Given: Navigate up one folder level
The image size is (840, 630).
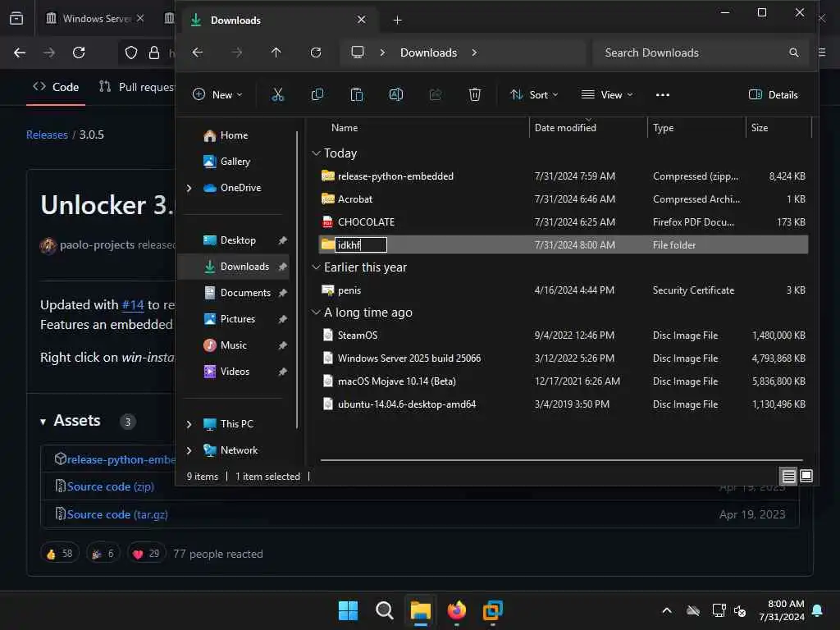Looking at the screenshot, I should (x=276, y=52).
